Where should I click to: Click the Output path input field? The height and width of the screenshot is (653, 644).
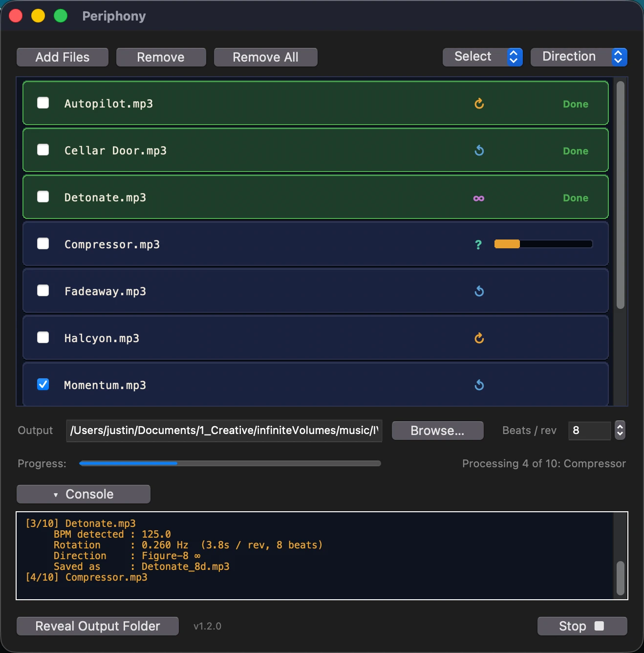pos(224,431)
